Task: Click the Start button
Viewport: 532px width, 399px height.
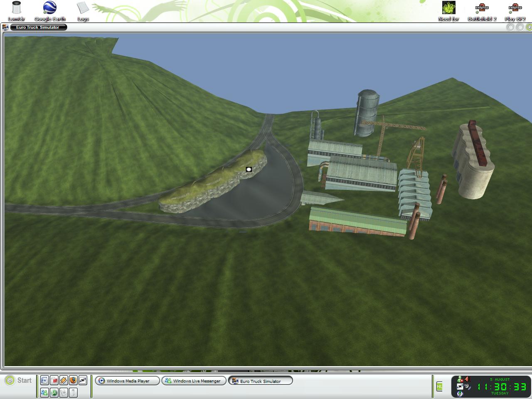Action: (x=19, y=380)
